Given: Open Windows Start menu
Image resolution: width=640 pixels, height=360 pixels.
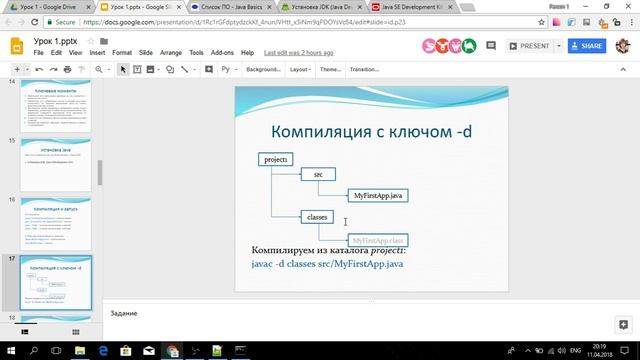Looking at the screenshot, I should (11, 351).
